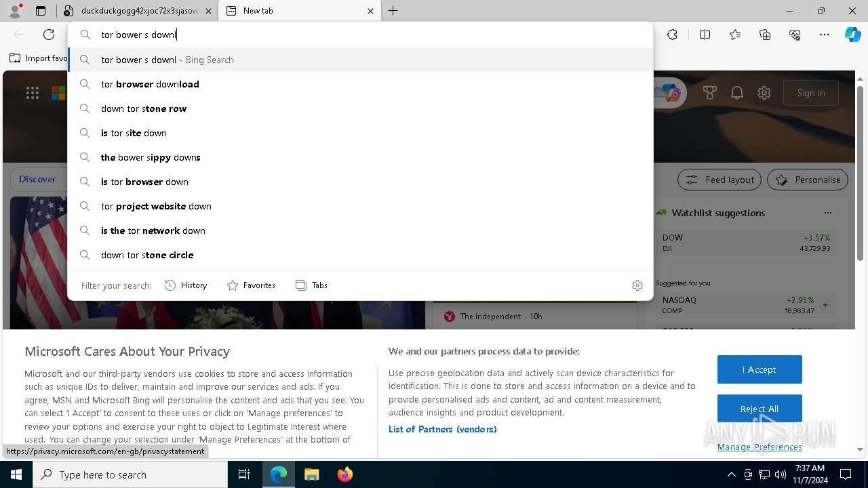Image resolution: width=868 pixels, height=488 pixels.
Task: Click the taskbar search box
Action: pos(130,474)
